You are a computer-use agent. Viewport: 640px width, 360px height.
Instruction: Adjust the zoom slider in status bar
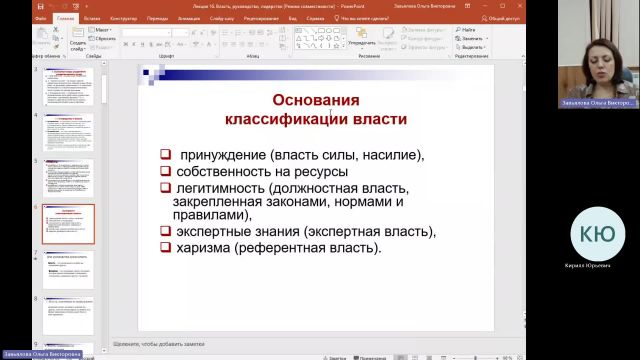[x=475, y=358]
